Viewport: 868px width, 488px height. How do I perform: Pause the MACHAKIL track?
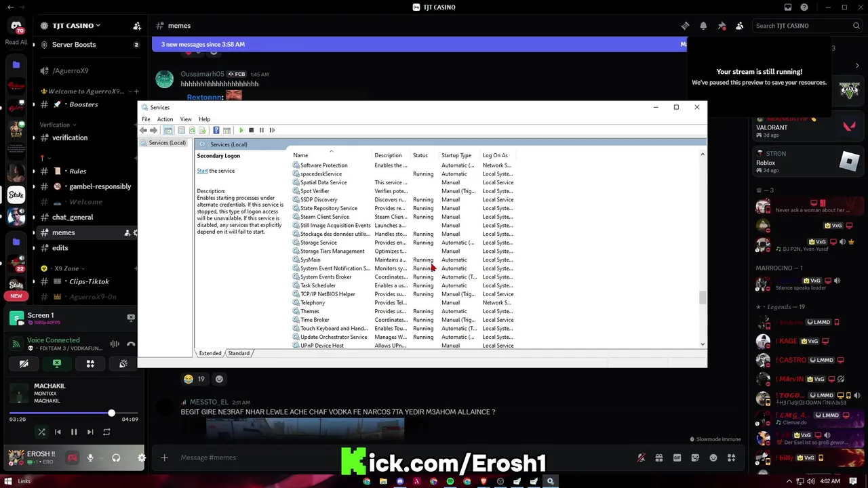[x=74, y=432]
